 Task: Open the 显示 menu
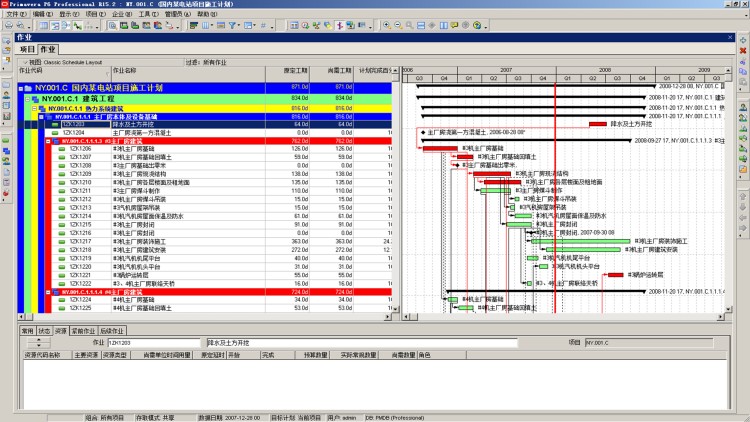point(69,14)
